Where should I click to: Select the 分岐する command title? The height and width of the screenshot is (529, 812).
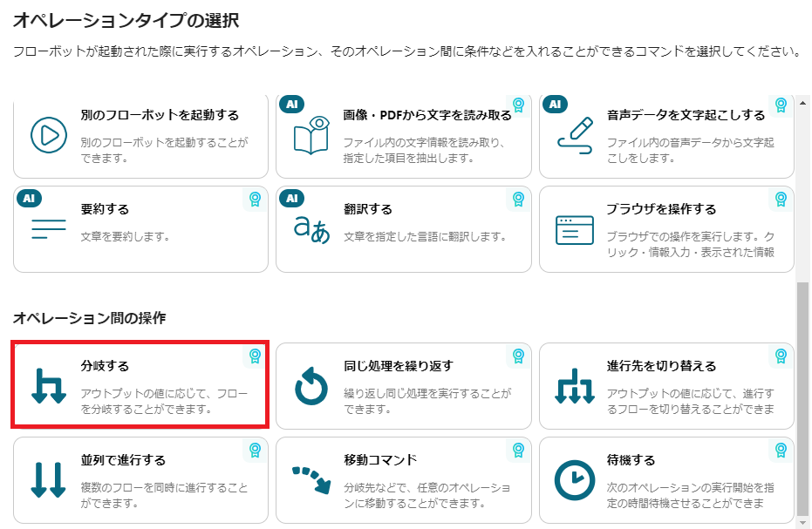(x=105, y=366)
